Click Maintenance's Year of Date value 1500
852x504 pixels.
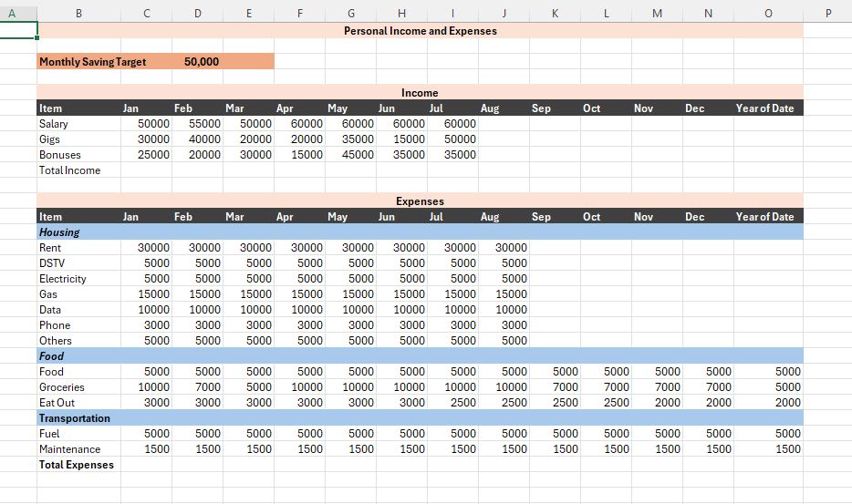[x=788, y=449]
